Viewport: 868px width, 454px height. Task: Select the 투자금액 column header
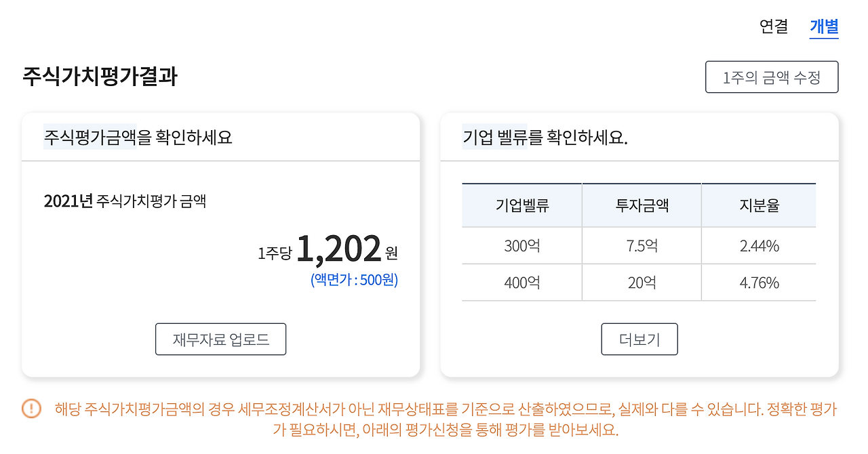(641, 204)
